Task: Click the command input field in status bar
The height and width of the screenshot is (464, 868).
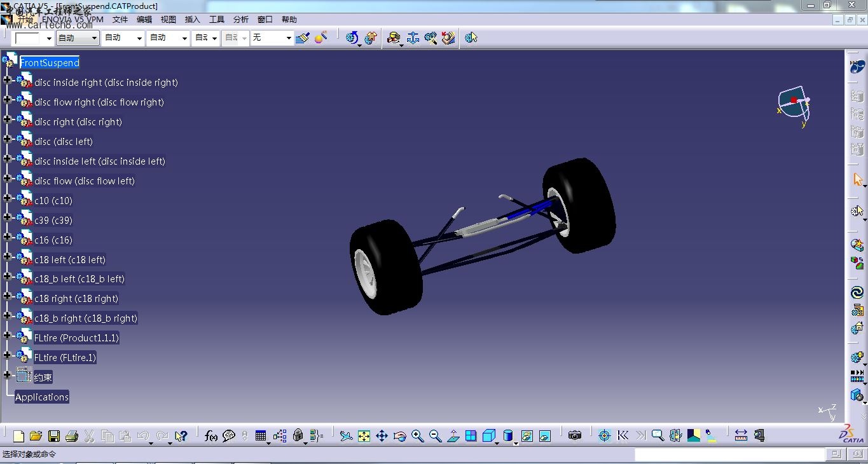Action: pyautogui.click(x=729, y=454)
